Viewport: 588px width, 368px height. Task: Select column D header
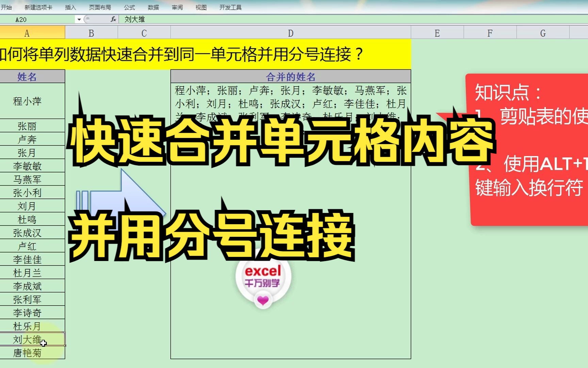[291, 33]
